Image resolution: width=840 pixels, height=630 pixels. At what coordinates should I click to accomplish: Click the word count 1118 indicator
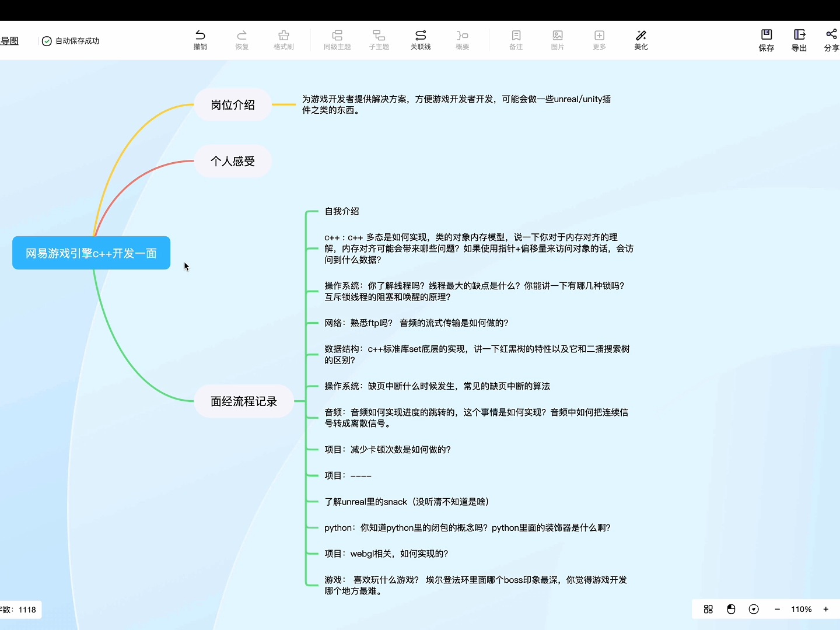point(19,610)
